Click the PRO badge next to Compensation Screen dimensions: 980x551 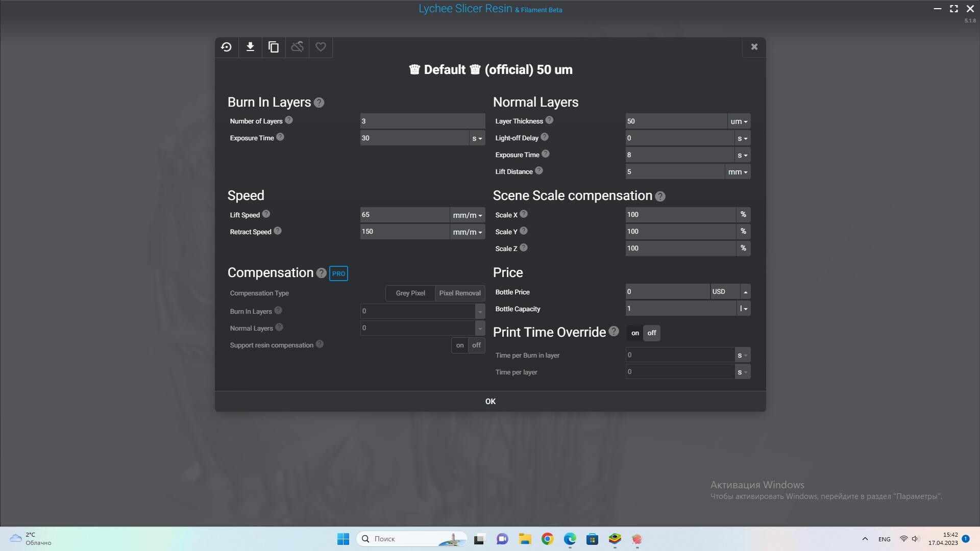coord(338,273)
